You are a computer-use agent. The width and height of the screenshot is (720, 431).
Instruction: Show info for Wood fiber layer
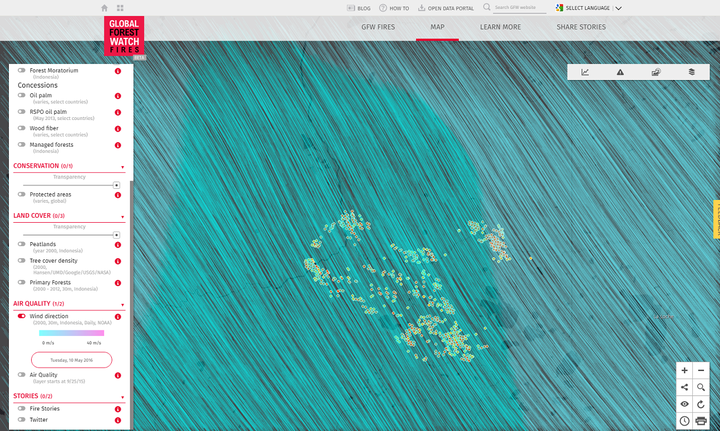[118, 129]
